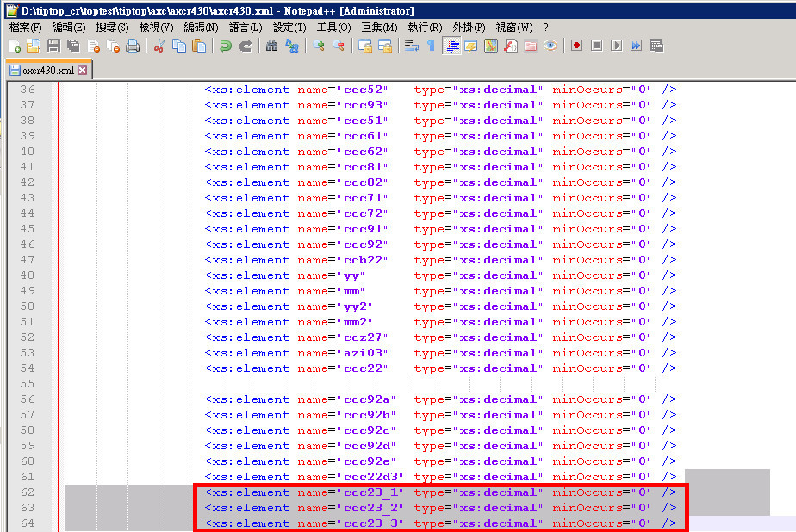This screenshot has width=796, height=532.
Task: Click the name value "mm2"
Action: pos(355,322)
